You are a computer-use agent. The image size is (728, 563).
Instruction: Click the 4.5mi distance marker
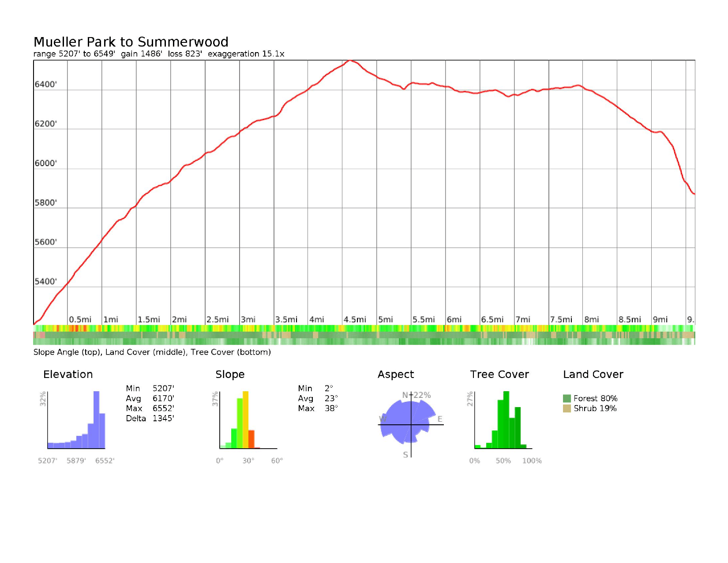[355, 319]
